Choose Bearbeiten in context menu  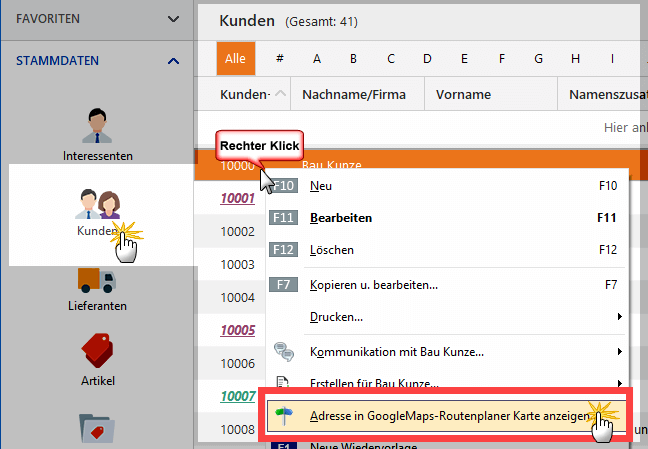point(341,217)
